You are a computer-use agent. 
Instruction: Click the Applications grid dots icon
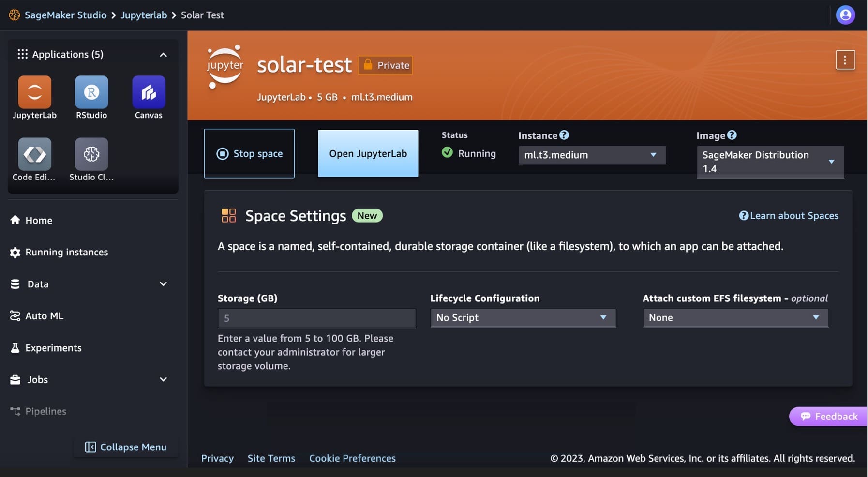(22, 54)
